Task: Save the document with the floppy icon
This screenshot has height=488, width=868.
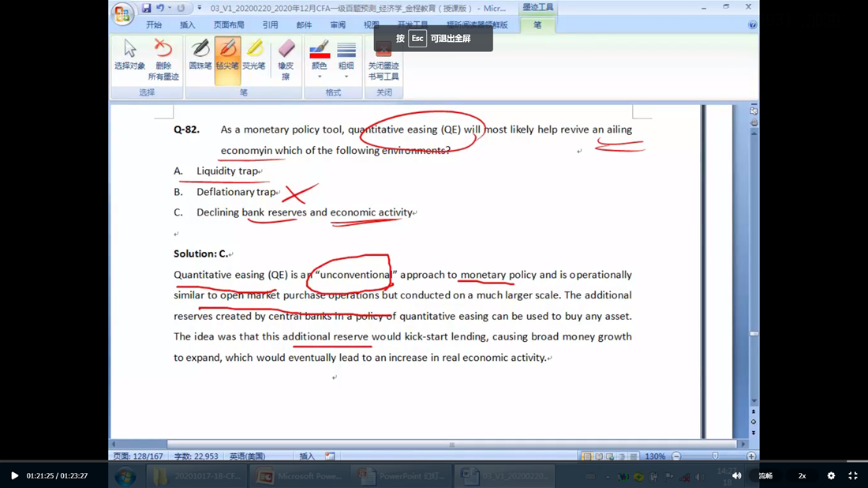Action: tap(146, 8)
